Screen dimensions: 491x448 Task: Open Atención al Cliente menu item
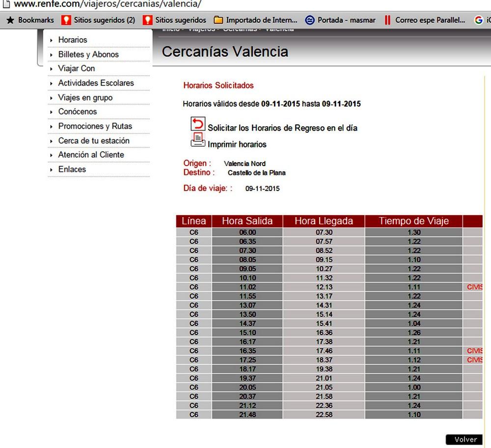click(91, 155)
